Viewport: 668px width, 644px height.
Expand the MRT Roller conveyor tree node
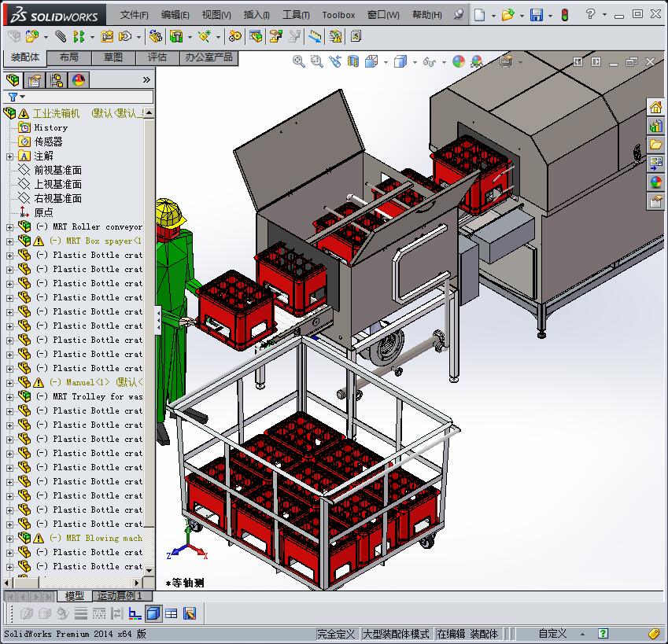click(x=8, y=226)
